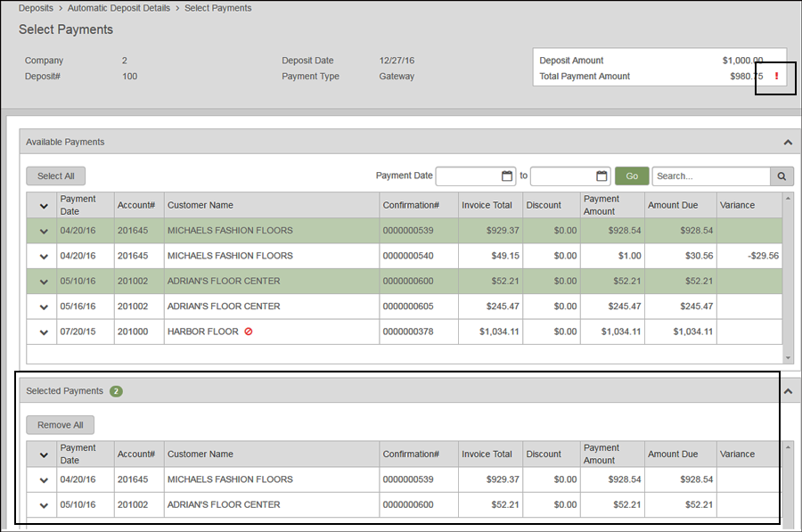The height and width of the screenshot is (532, 802).
Task: Click the $1,000.00 Deposit Amount value
Action: [x=742, y=61]
